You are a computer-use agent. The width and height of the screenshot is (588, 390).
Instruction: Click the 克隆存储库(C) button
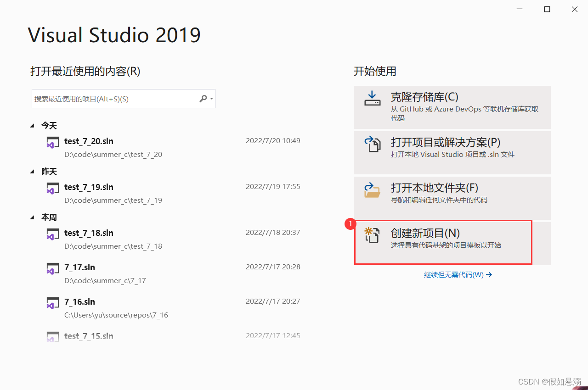click(452, 107)
